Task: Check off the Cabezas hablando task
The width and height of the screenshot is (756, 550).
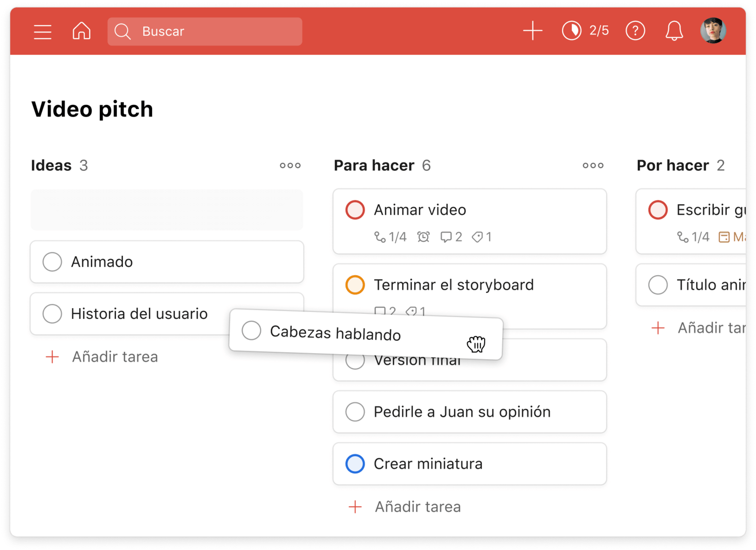Action: point(251,331)
